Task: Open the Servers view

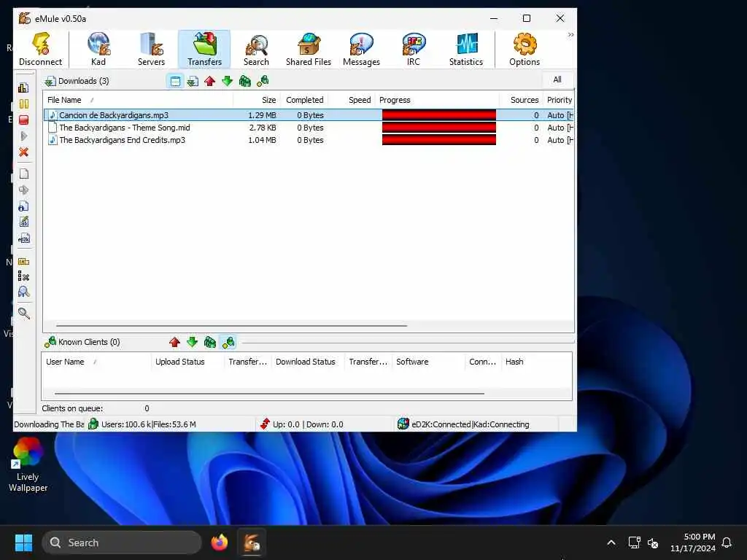Action: (x=151, y=49)
